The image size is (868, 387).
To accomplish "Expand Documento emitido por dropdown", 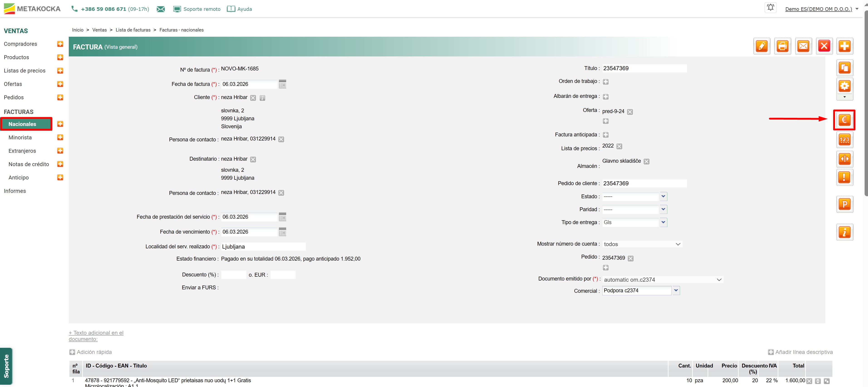I will (x=719, y=280).
